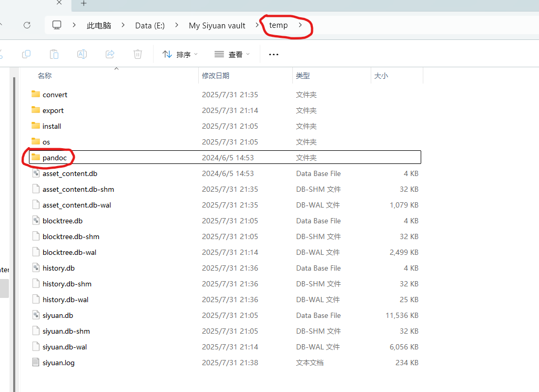Sort files by the 修改日期 column header

click(216, 75)
